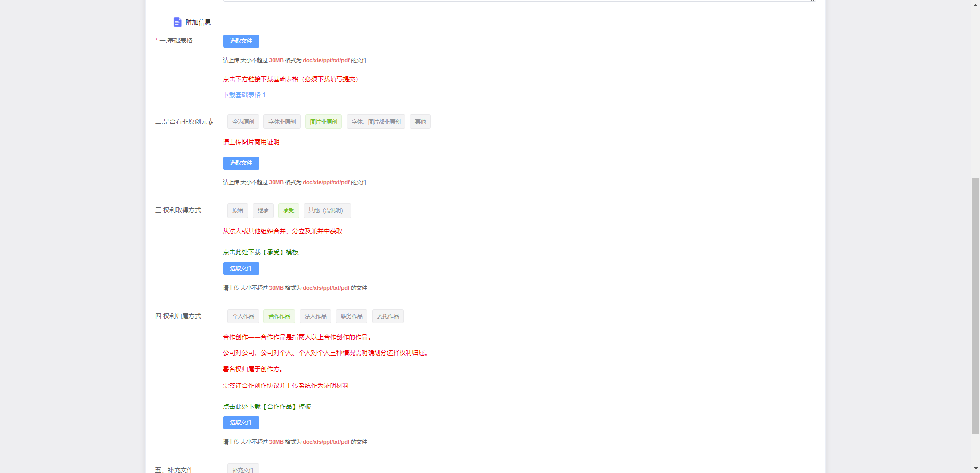Select the 字体、图片都非原创 option
Image resolution: width=980 pixels, height=473 pixels.
375,122
